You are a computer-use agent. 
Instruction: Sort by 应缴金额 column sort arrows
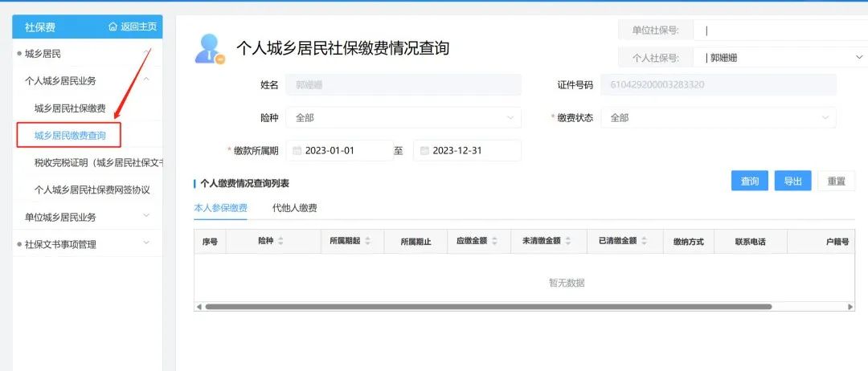pyautogui.click(x=494, y=241)
